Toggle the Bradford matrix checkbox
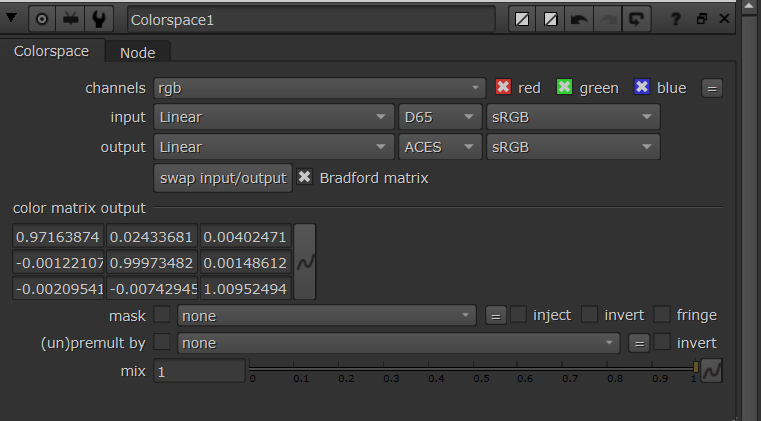 pos(305,178)
